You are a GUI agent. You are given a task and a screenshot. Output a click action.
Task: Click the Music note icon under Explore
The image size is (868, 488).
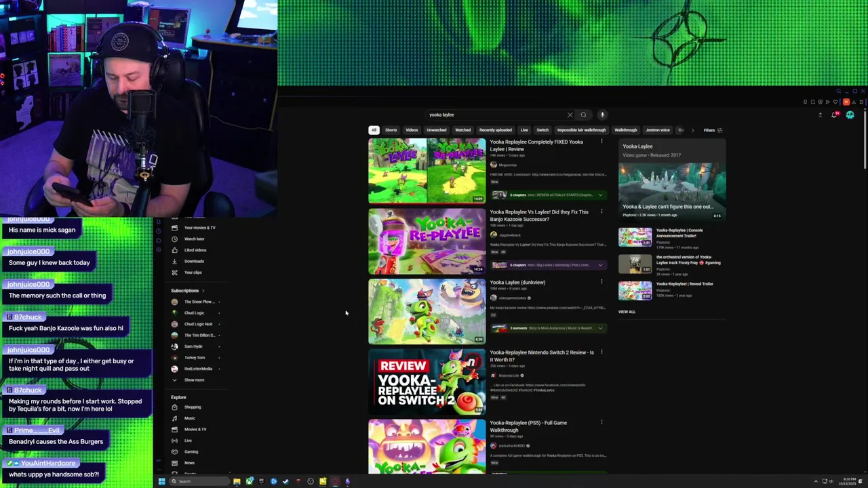click(x=174, y=418)
